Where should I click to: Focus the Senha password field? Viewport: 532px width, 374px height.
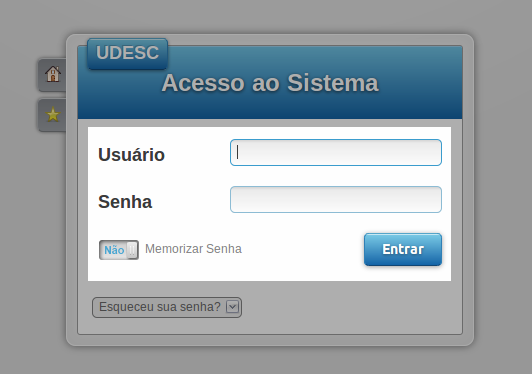(336, 200)
